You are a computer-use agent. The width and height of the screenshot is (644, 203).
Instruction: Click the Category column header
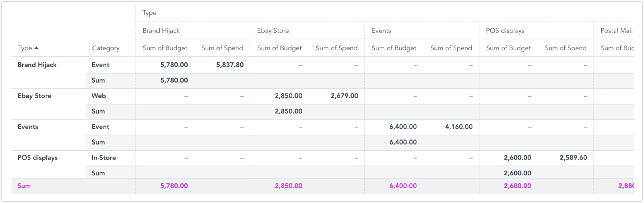tap(106, 48)
